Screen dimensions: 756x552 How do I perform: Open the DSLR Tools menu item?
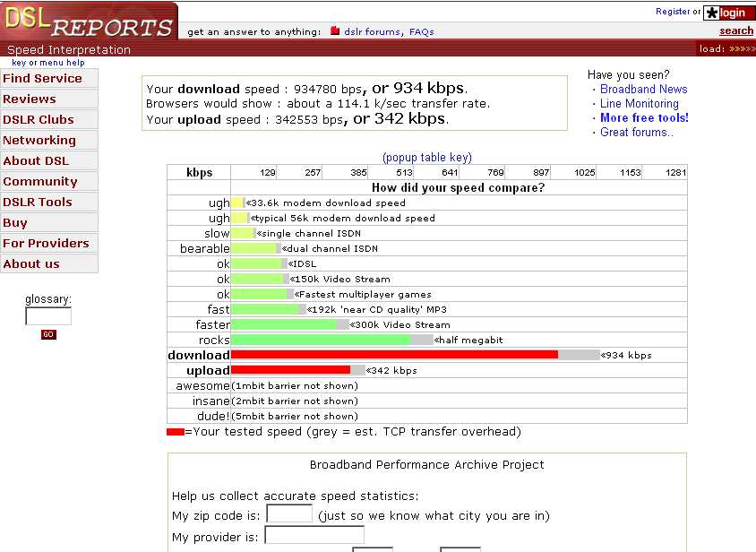point(49,203)
